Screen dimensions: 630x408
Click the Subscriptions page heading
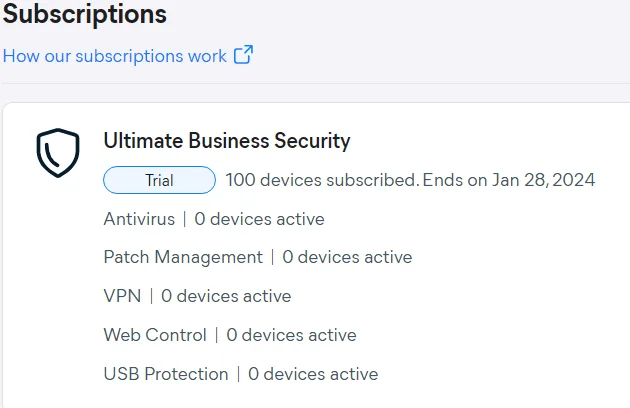pos(85,14)
